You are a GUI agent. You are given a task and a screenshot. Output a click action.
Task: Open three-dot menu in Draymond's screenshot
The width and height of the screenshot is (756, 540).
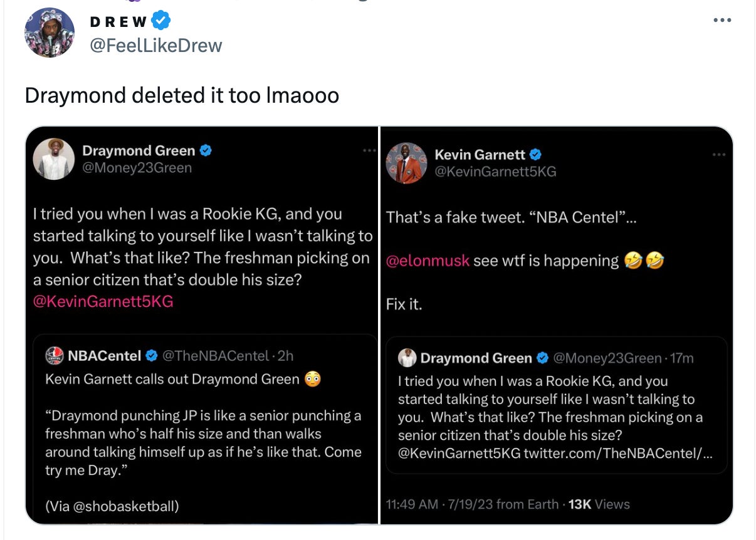(369, 150)
